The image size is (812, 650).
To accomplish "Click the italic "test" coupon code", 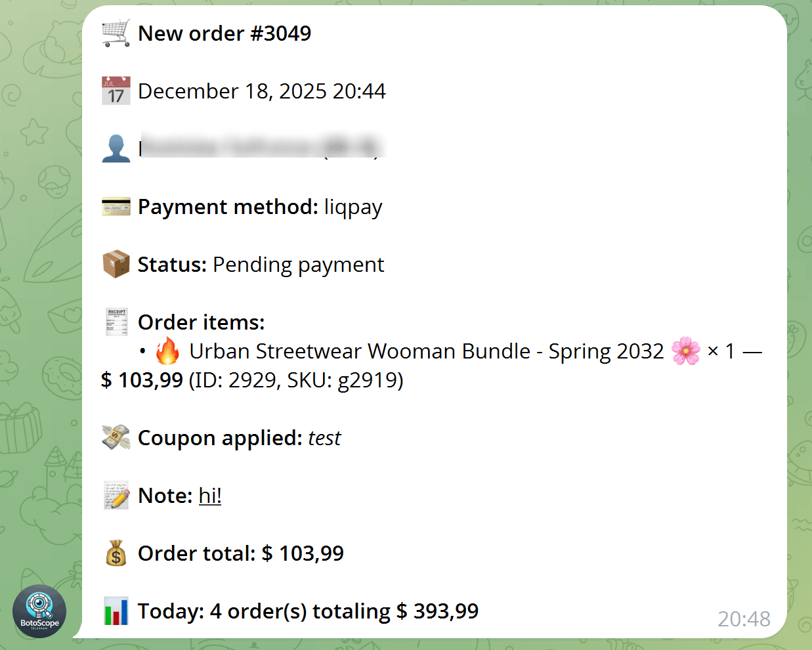I will point(324,438).
